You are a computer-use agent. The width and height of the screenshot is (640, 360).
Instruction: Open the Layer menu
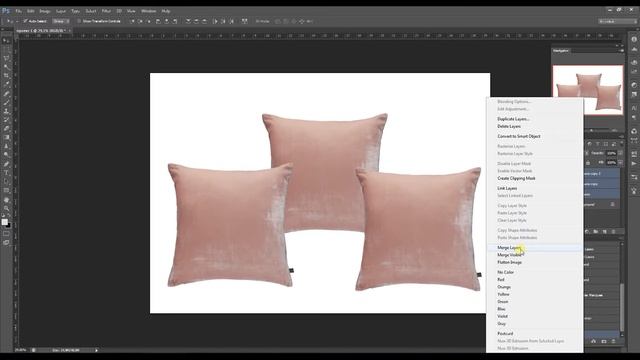click(61, 11)
